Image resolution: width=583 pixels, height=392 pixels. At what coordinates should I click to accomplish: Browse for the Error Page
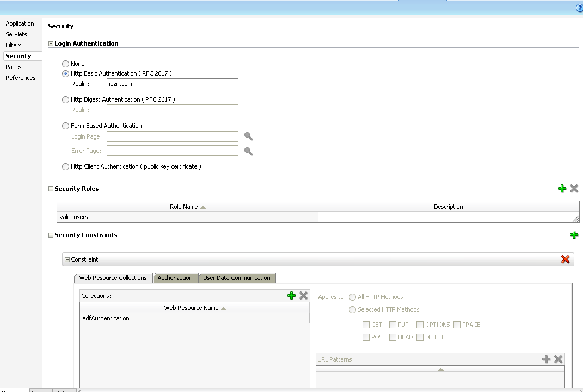[x=248, y=151]
